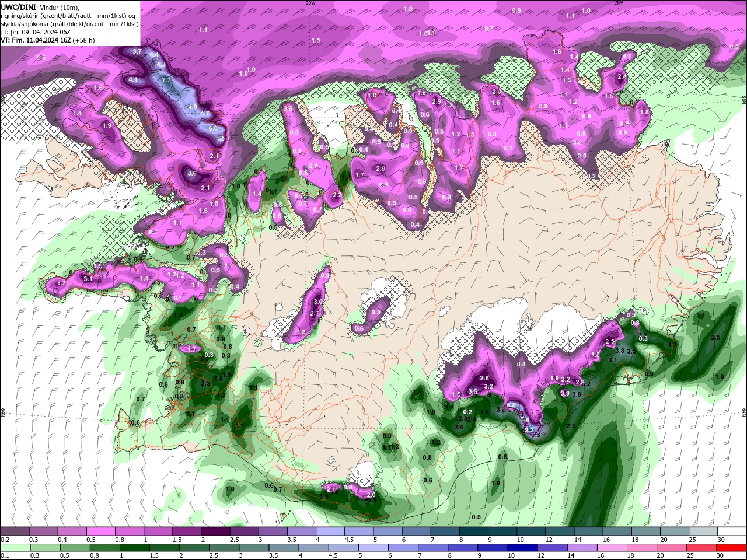Click the 4.3 snowfall value on the map
The width and height of the screenshot is (747, 560).
point(162,64)
